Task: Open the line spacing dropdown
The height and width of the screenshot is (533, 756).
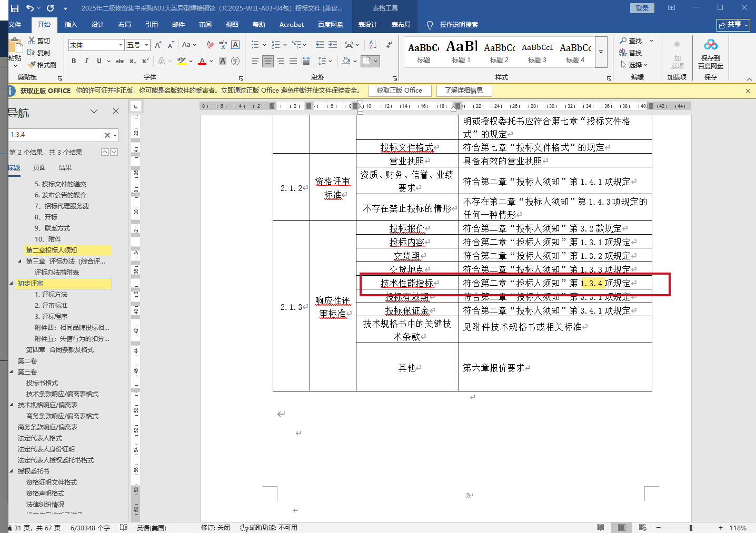Action: point(325,61)
